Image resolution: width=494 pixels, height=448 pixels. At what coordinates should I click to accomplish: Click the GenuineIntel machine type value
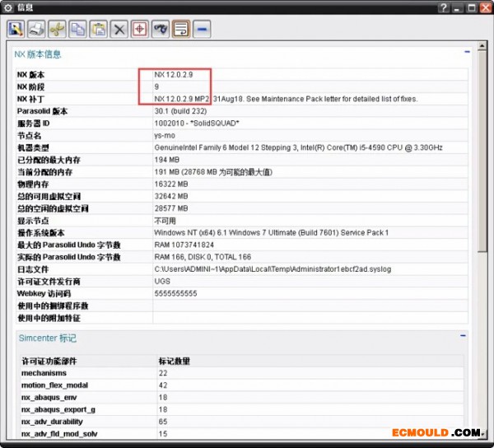(x=298, y=147)
